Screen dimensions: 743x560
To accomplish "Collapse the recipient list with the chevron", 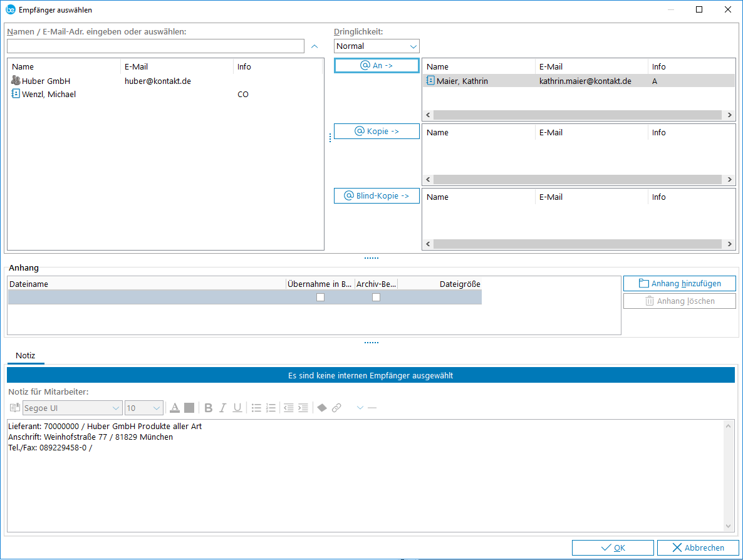I will [x=315, y=46].
